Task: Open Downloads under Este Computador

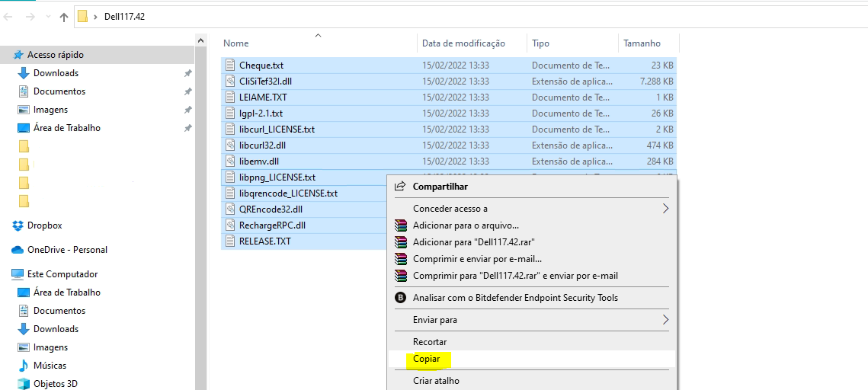Action: pyautogui.click(x=56, y=328)
